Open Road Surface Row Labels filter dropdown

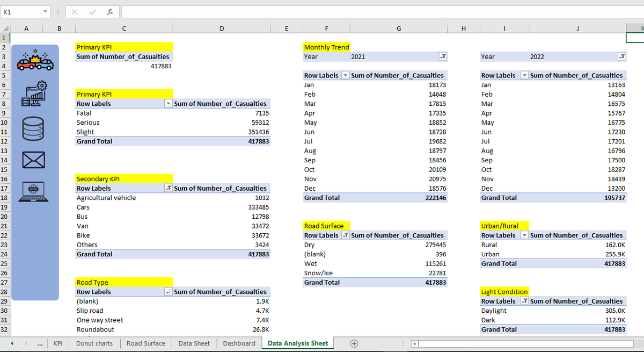[x=345, y=235]
